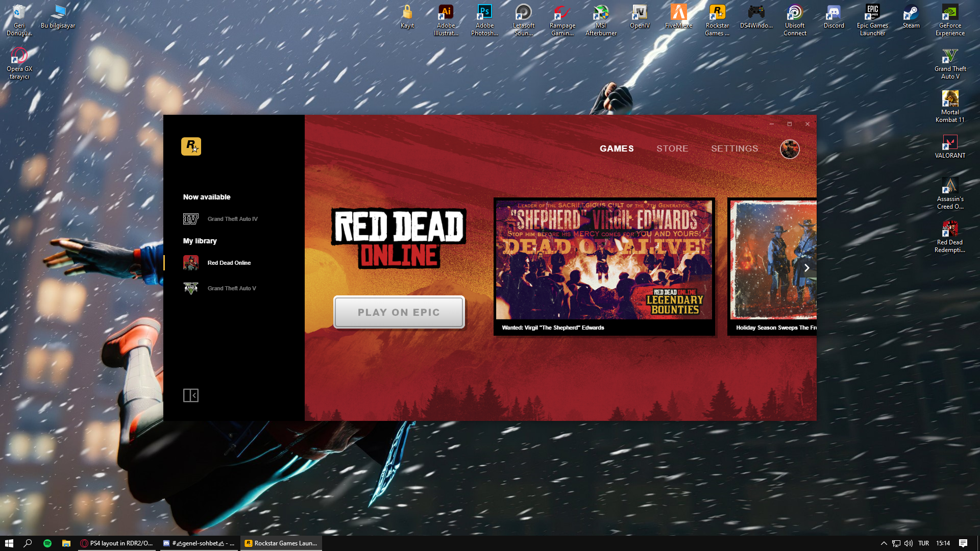Viewport: 980px width, 551px height.
Task: Select the Kayıt desktop icon
Action: click(x=407, y=16)
